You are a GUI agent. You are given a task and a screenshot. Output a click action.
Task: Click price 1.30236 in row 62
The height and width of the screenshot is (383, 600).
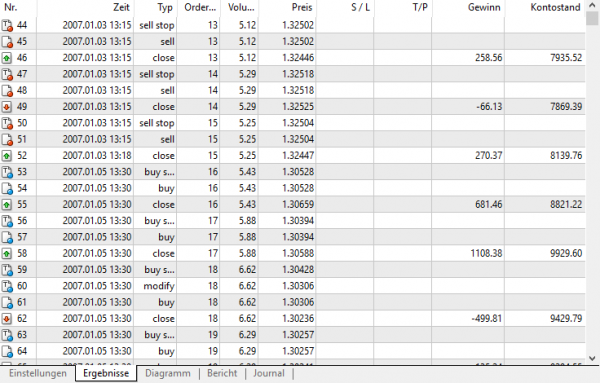(298, 319)
